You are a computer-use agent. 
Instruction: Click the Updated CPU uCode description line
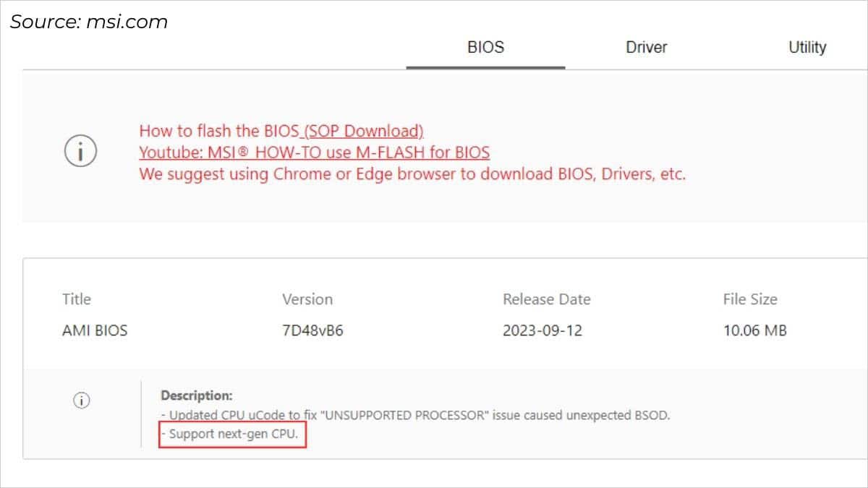[415, 416]
